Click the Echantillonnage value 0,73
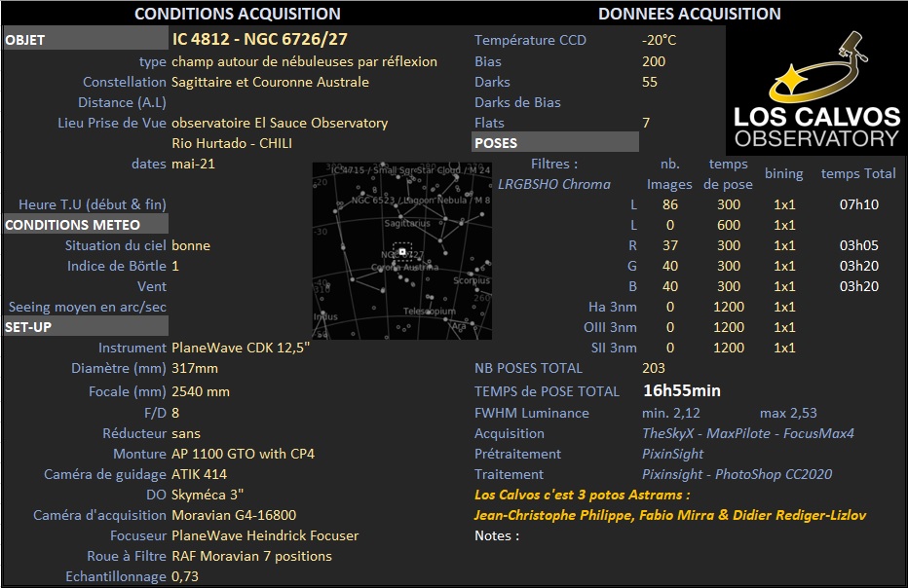This screenshot has height=588, width=908. pos(185,576)
